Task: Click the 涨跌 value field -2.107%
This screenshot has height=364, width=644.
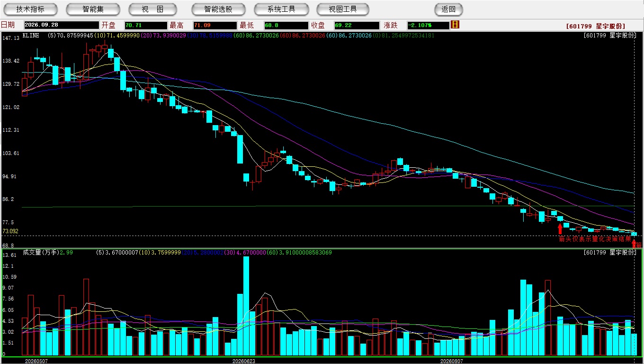Action: [x=428, y=25]
